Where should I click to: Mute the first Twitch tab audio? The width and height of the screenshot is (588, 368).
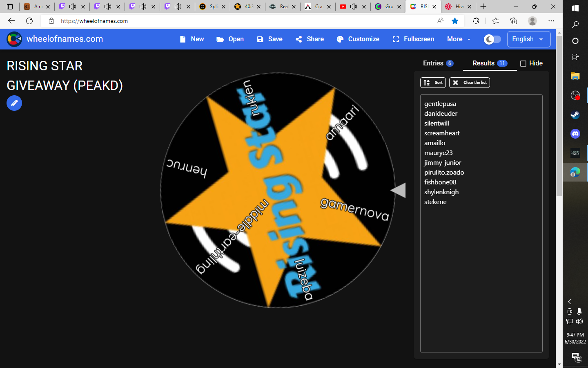pos(73,7)
